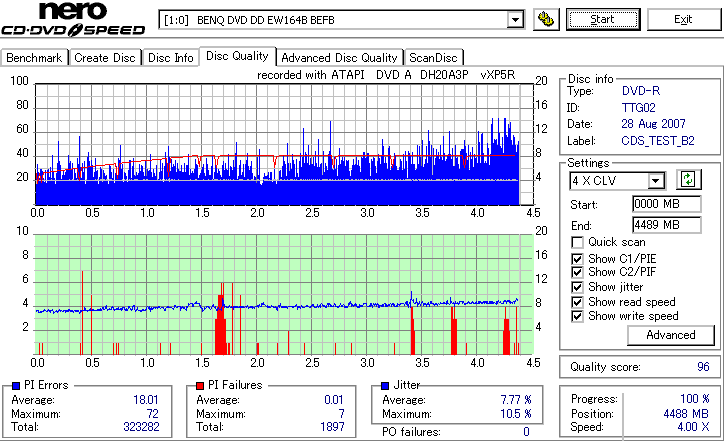Image resolution: width=724 pixels, height=441 pixels.
Task: Switch to the Benchmark tab
Action: (x=34, y=58)
